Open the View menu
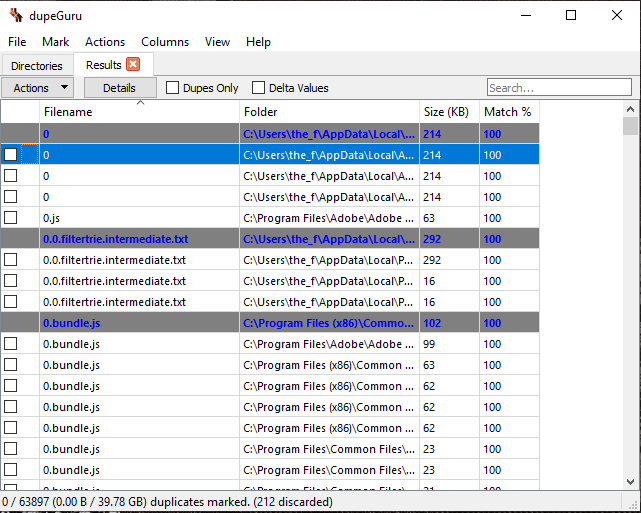The width and height of the screenshot is (641, 513). [x=217, y=42]
